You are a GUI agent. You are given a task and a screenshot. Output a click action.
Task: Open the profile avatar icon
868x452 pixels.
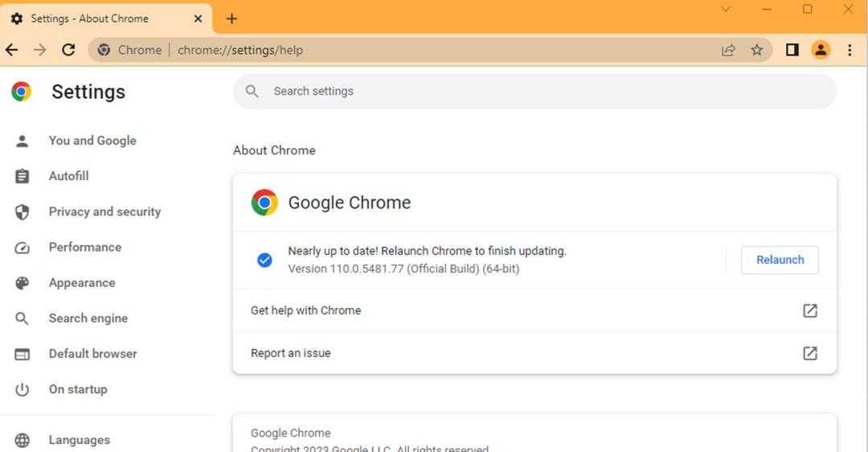coord(821,50)
